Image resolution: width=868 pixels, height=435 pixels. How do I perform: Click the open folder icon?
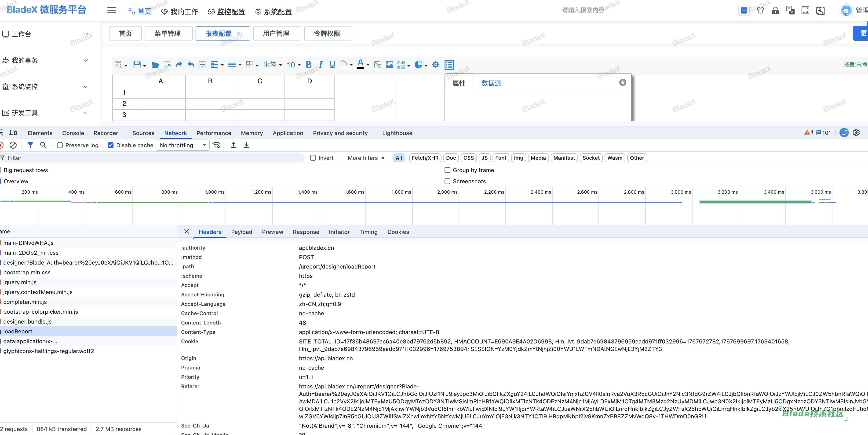click(x=155, y=65)
